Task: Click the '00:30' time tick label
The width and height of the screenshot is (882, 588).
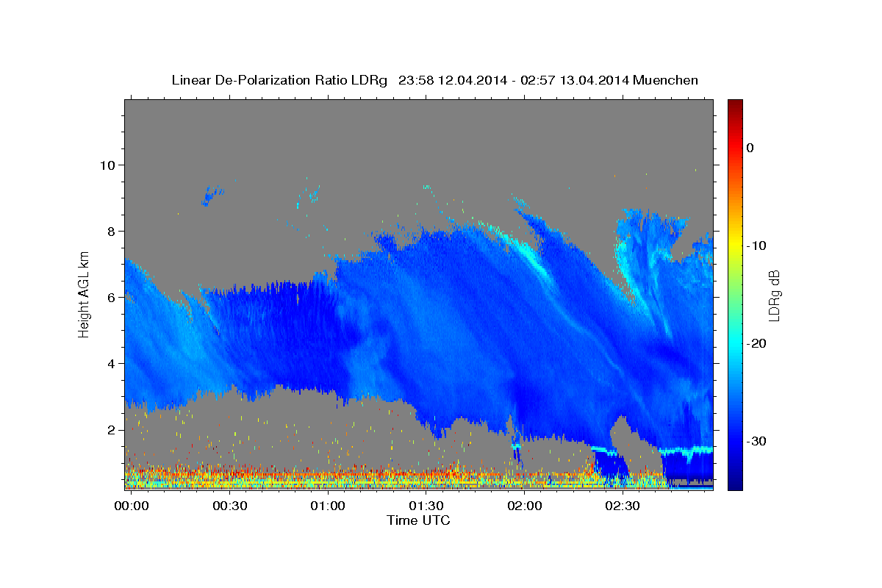Action: coord(229,506)
